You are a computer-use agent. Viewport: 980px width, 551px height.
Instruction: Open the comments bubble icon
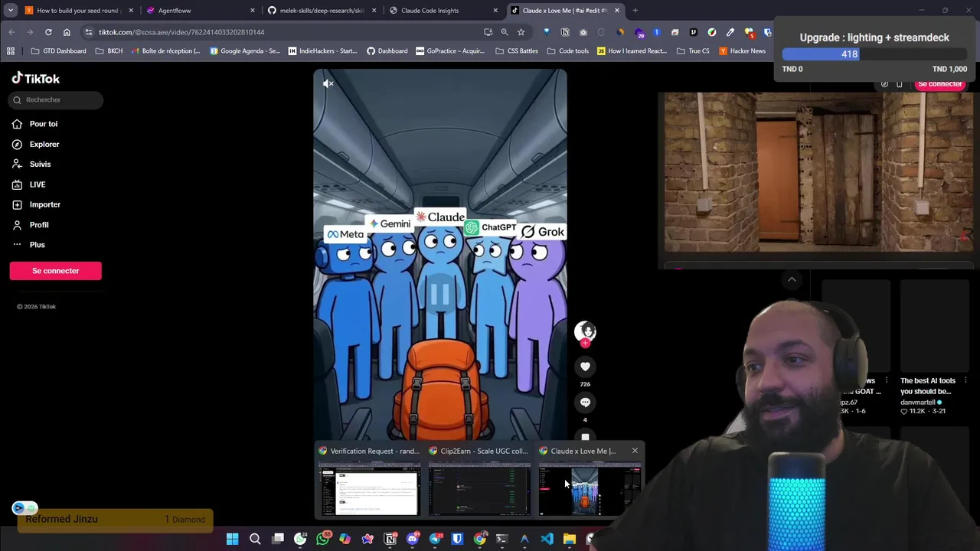click(x=585, y=403)
